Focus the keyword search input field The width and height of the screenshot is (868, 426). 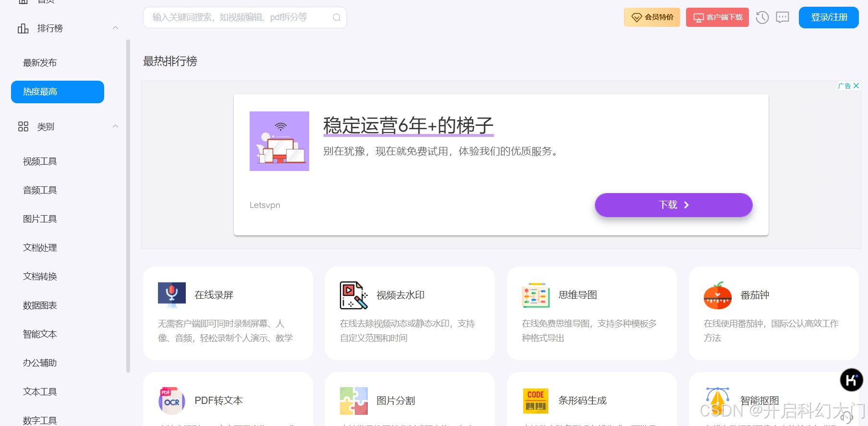coord(245,17)
